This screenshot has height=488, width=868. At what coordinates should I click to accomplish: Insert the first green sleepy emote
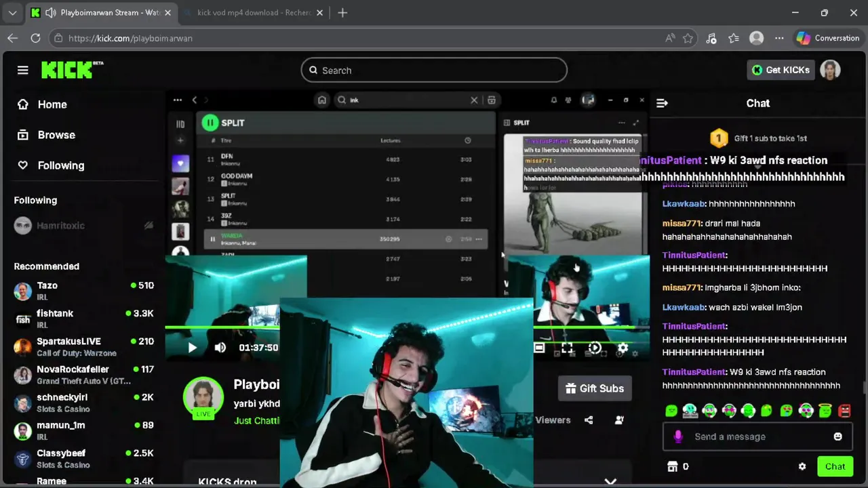(x=671, y=410)
